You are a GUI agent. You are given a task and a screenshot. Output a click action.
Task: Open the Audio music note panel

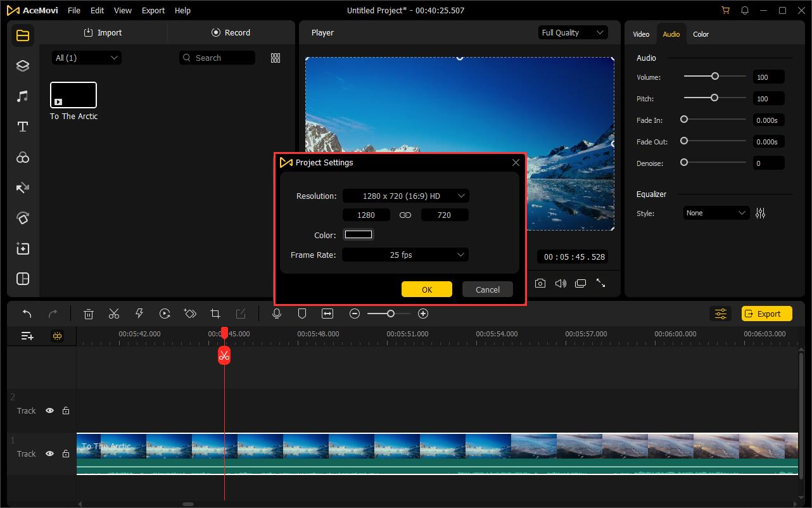point(23,96)
